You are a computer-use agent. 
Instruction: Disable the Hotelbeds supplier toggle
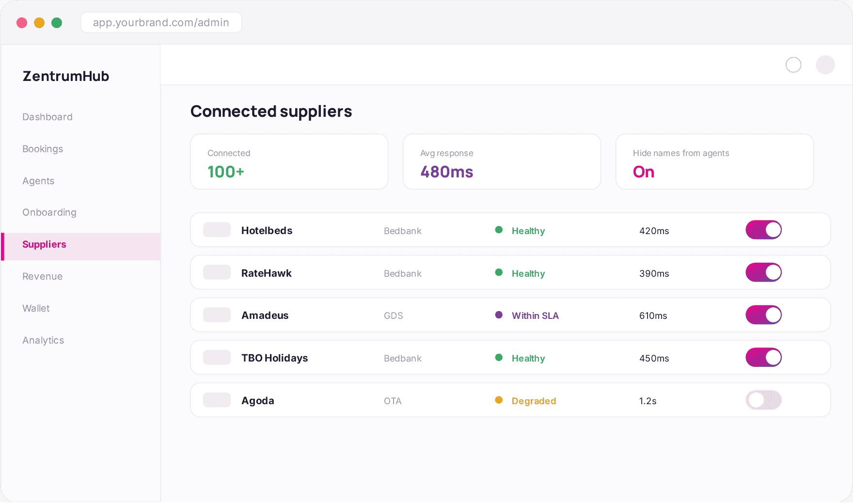764,230
